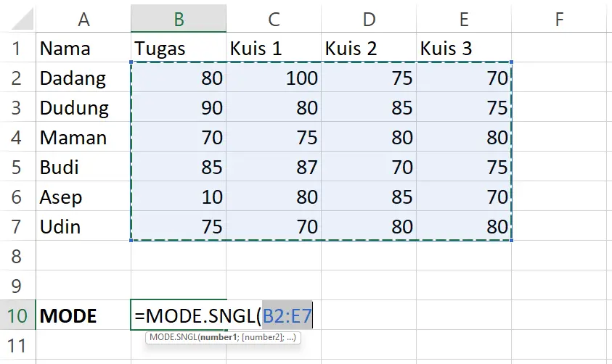Click the cell with value 87
The height and width of the screenshot is (364, 612).
[274, 167]
